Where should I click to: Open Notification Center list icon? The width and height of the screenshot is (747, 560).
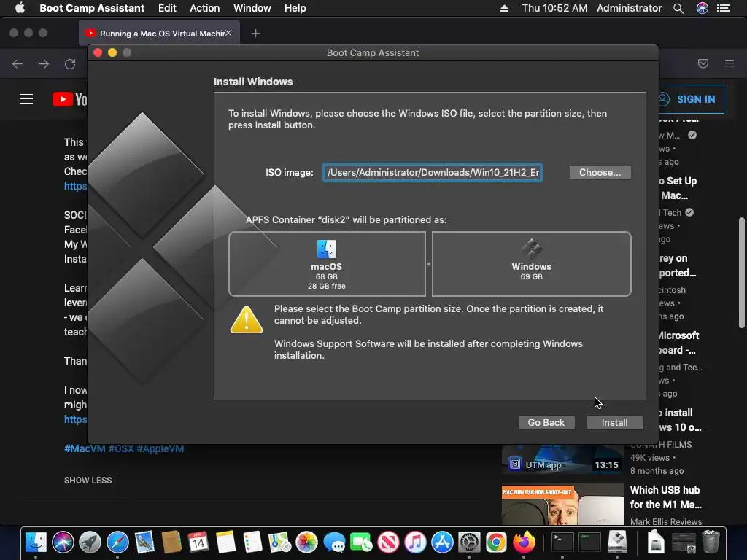724,8
